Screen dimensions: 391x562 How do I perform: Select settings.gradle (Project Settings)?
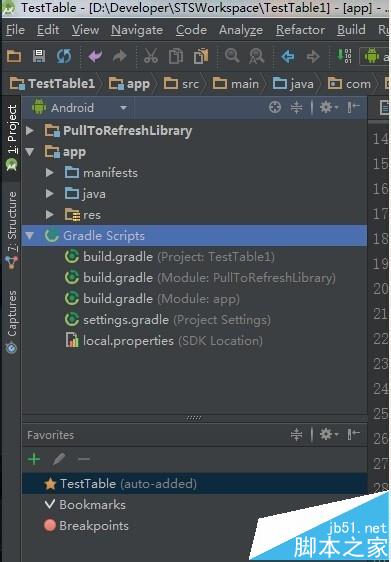click(167, 320)
